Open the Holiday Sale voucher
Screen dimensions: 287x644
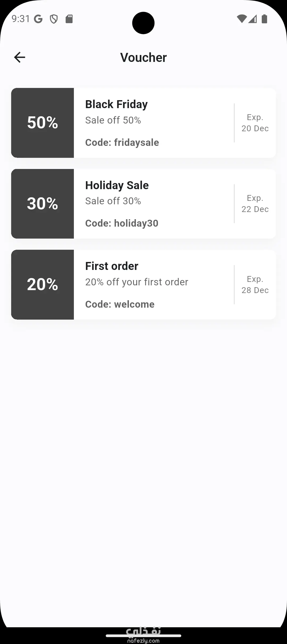[x=117, y=185]
